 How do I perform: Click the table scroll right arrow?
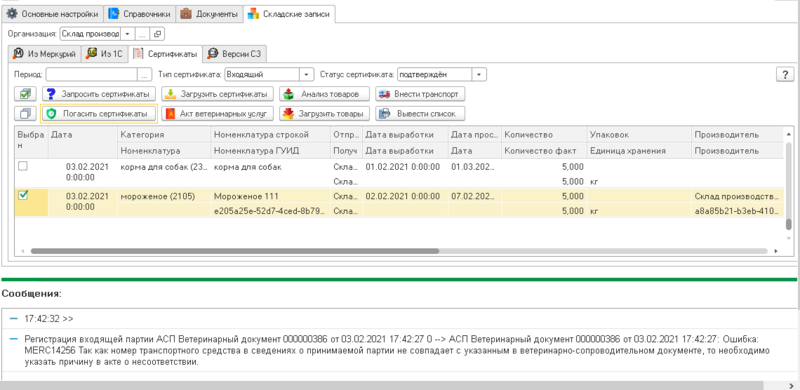(776, 251)
